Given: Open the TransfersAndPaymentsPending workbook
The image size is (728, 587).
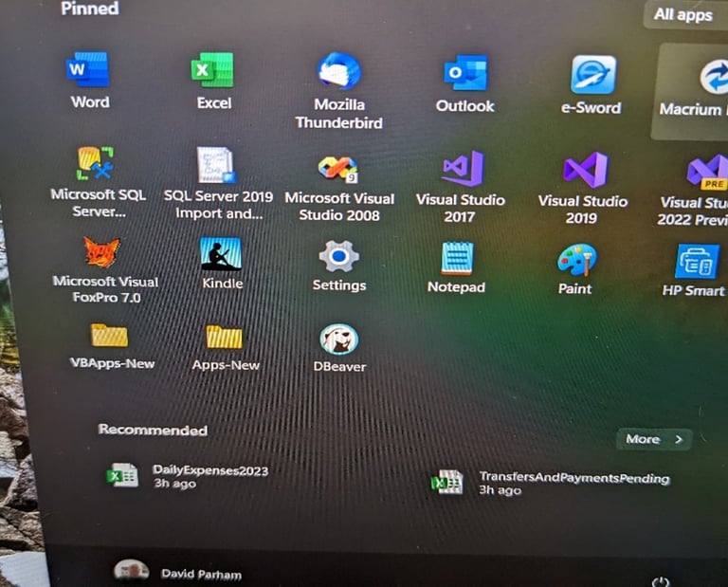Looking at the screenshot, I should pyautogui.click(x=551, y=483).
